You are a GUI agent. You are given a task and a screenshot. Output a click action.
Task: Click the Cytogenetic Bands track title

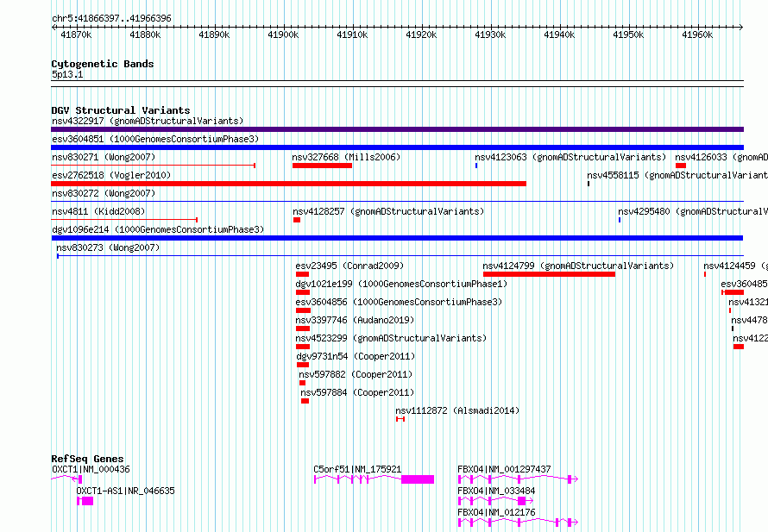coord(103,64)
